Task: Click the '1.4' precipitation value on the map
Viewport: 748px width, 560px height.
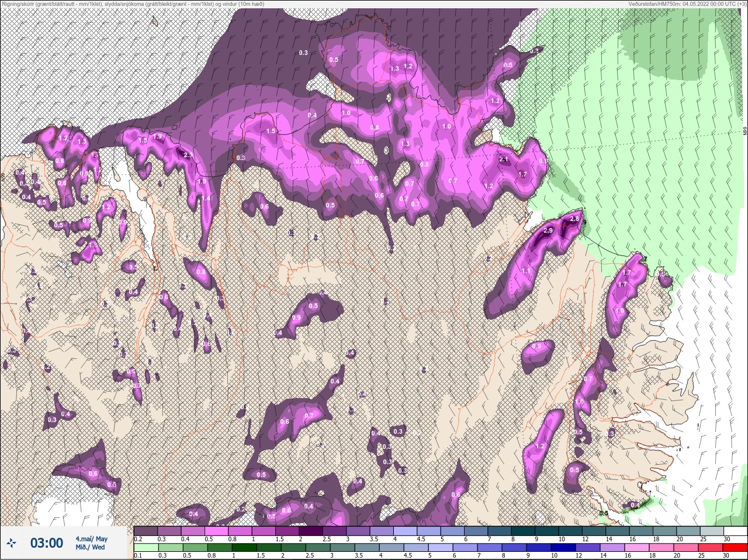Action: pos(206,199)
